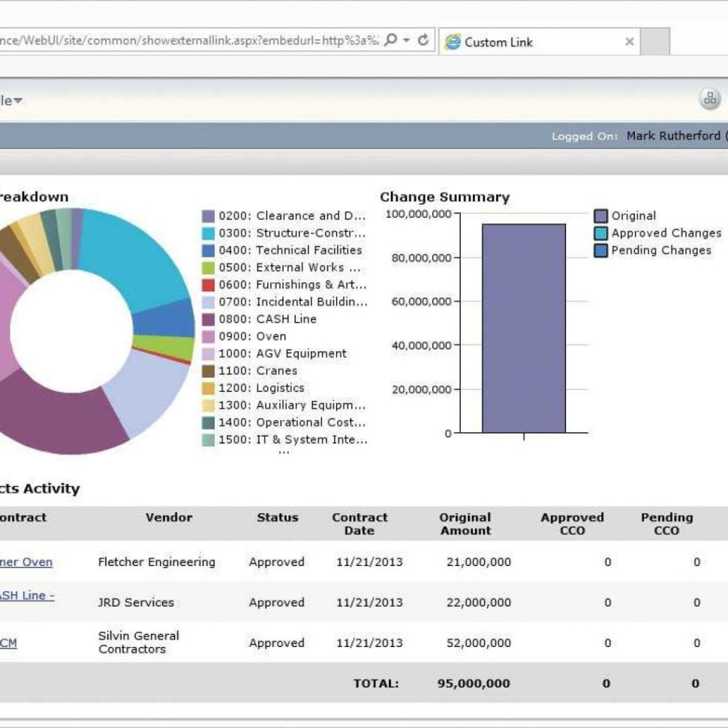The image size is (728, 728).
Task: Click the hierarchy icon at toolbar right
Action: click(x=709, y=99)
